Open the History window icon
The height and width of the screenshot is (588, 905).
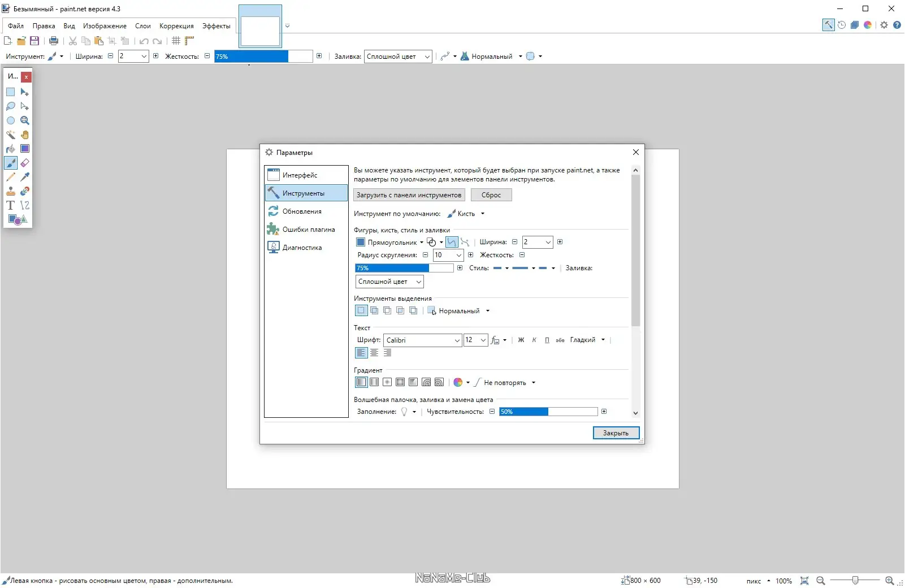pyautogui.click(x=842, y=25)
